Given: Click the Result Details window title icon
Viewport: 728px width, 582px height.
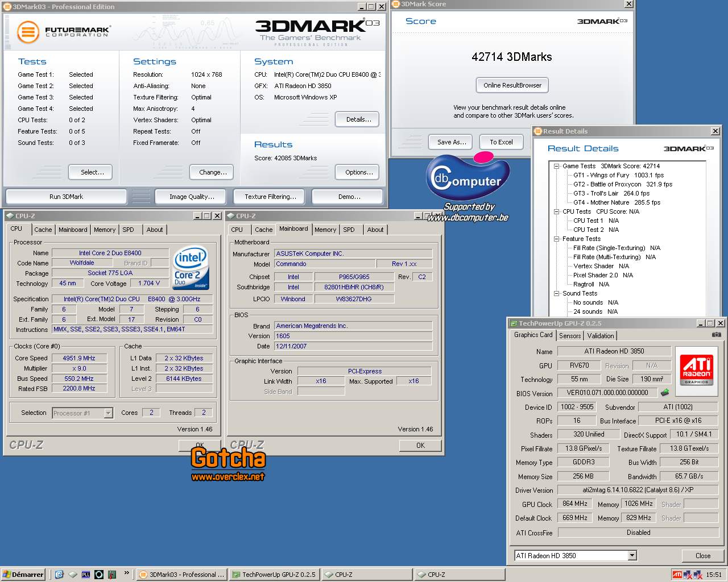Looking at the screenshot, I should (x=537, y=131).
